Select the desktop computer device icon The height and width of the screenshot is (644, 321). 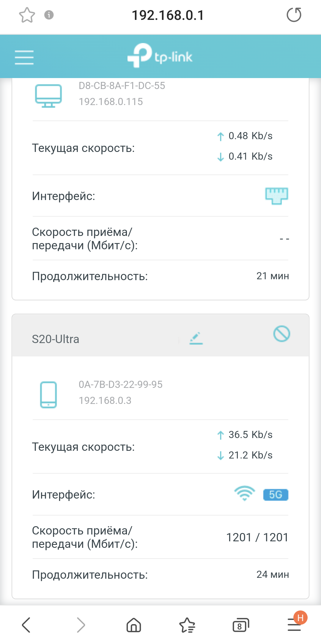click(x=48, y=95)
